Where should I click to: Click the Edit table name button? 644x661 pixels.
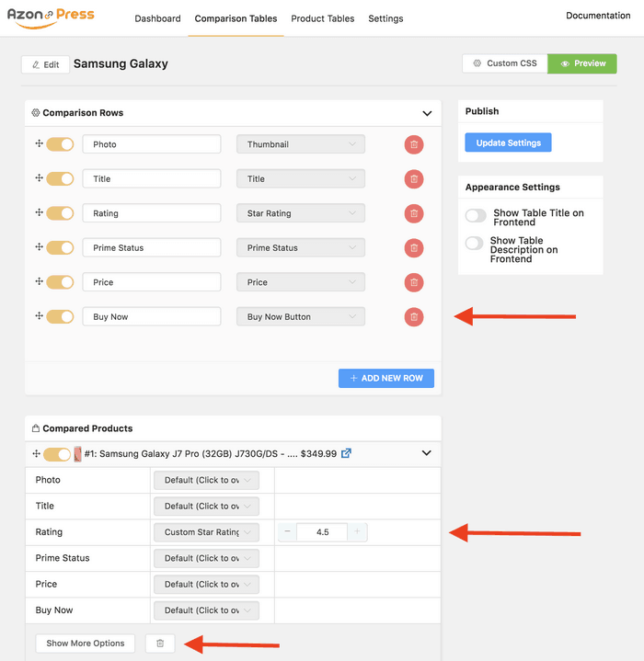46,64
